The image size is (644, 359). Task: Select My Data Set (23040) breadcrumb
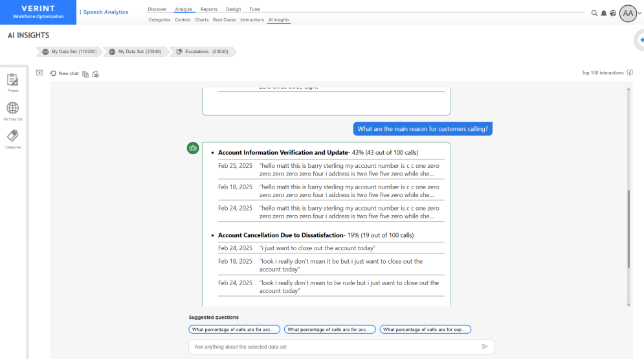[137, 52]
